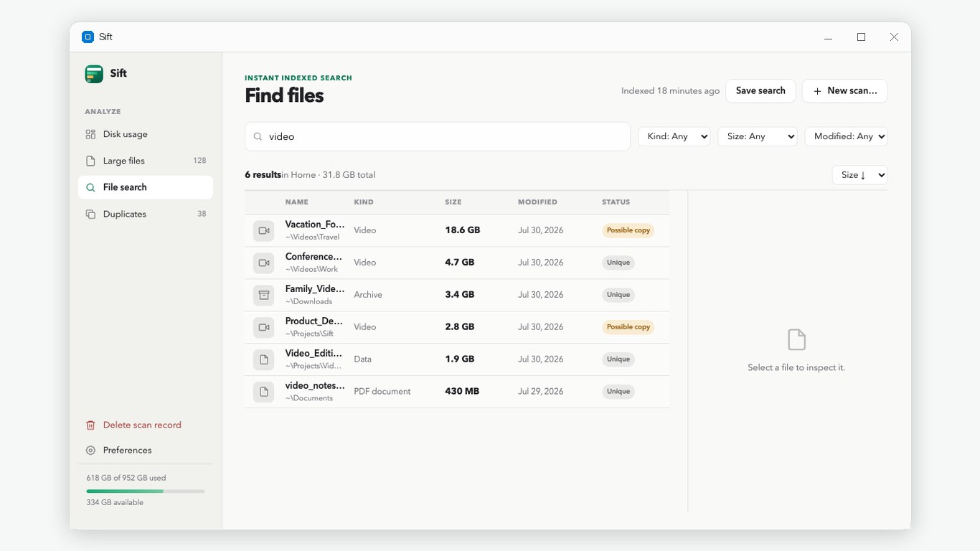This screenshot has height=551, width=980.
Task: Click the Possible copy badge on Vacation_Fo... row
Action: click(628, 230)
